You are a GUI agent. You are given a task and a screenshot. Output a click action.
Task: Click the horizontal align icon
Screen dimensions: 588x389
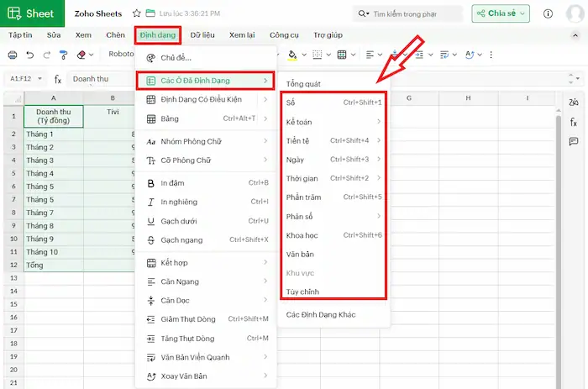pos(370,55)
